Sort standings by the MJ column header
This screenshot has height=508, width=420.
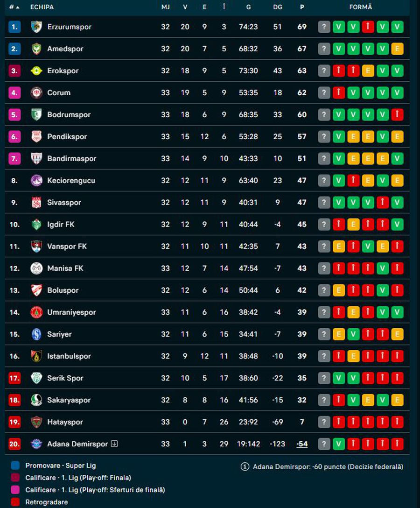(165, 7)
